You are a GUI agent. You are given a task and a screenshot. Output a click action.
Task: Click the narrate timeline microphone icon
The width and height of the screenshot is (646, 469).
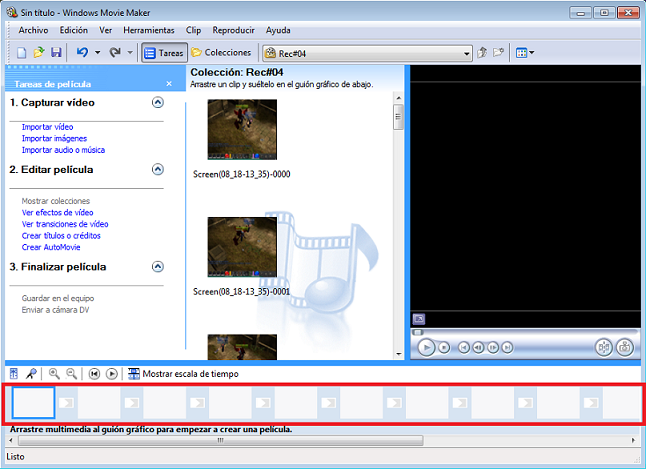pyautogui.click(x=31, y=374)
